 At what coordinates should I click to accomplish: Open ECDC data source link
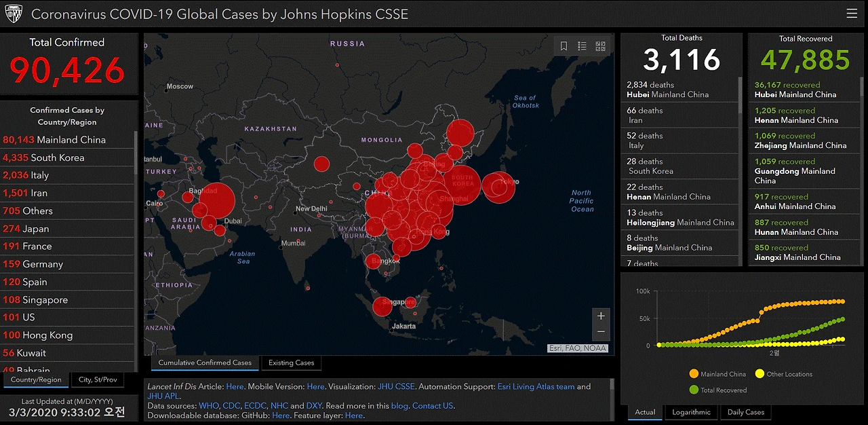click(x=255, y=406)
